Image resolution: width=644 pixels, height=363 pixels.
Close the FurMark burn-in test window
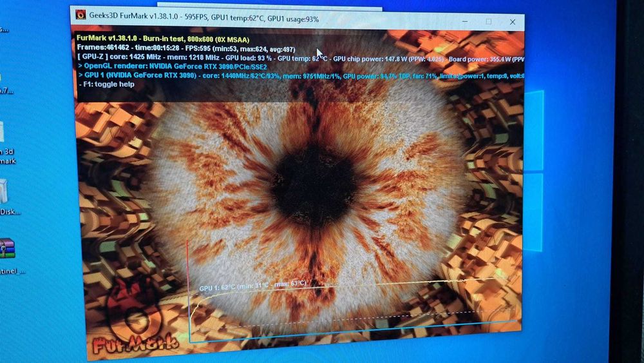point(512,22)
